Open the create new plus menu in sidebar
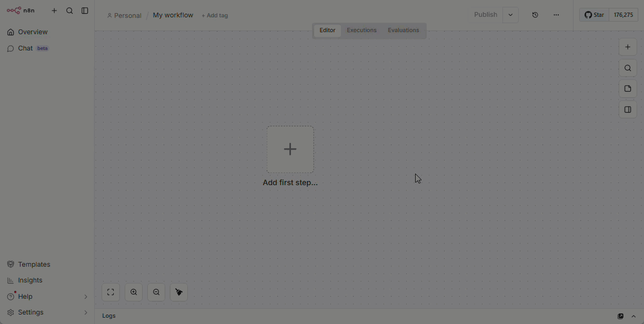This screenshot has width=644, height=324. 54,11
